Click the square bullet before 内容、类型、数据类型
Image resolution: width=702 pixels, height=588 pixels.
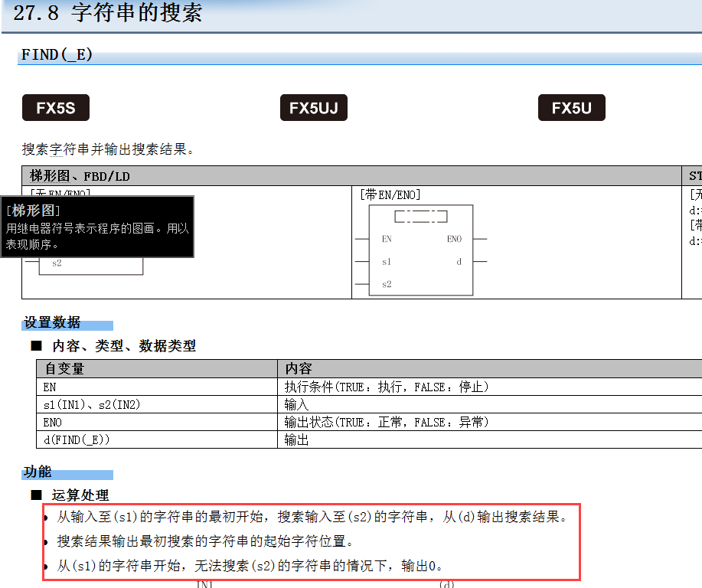tap(36, 346)
